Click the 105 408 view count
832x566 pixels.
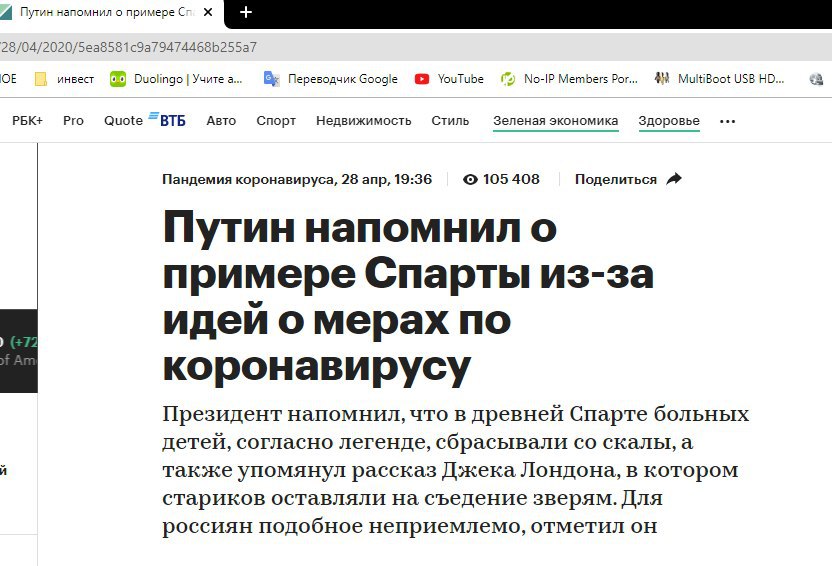point(511,179)
